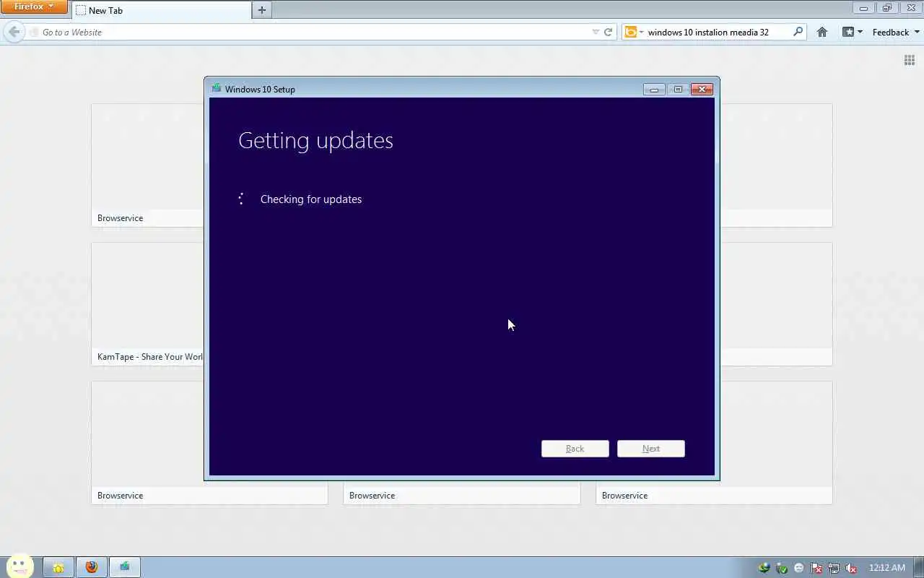Maximize the Windows 10 Setup window

coord(678,89)
